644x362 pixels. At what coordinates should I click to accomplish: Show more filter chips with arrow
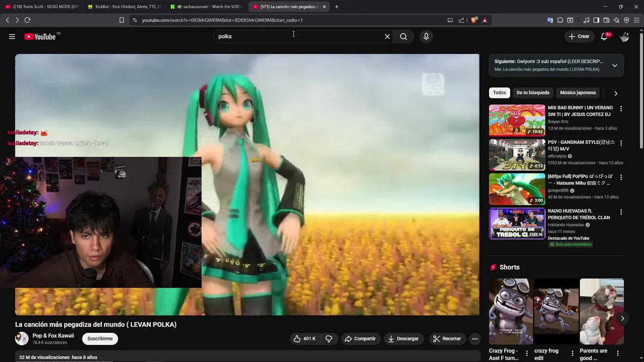click(x=616, y=93)
